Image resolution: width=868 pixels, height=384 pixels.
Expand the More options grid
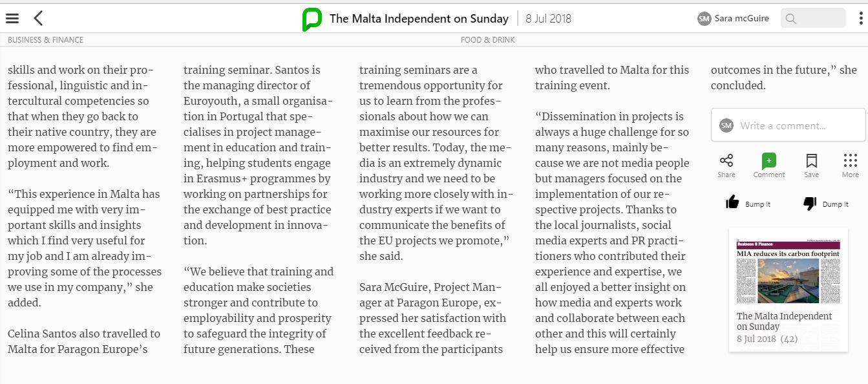pos(851,165)
